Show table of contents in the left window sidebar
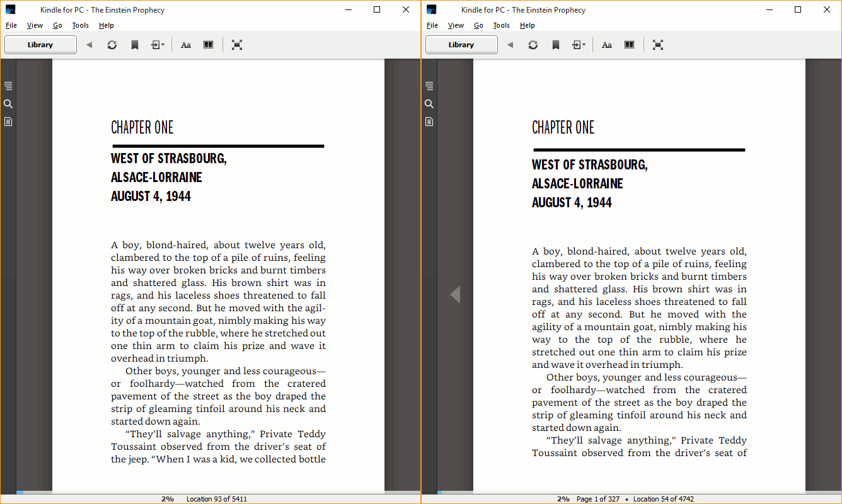842x504 pixels. click(x=8, y=86)
